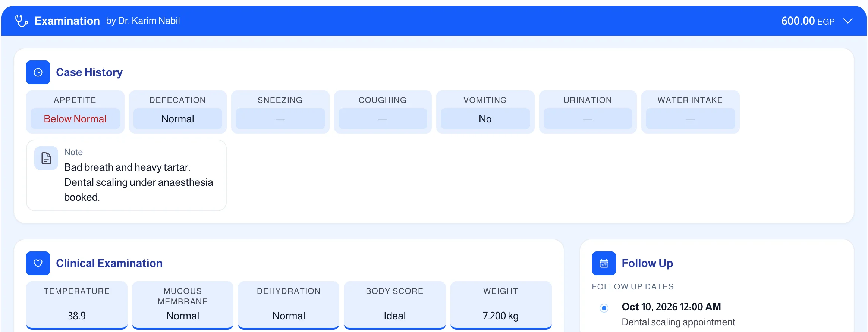The image size is (868, 332).
Task: Click the APPETITE label
Action: [75, 100]
